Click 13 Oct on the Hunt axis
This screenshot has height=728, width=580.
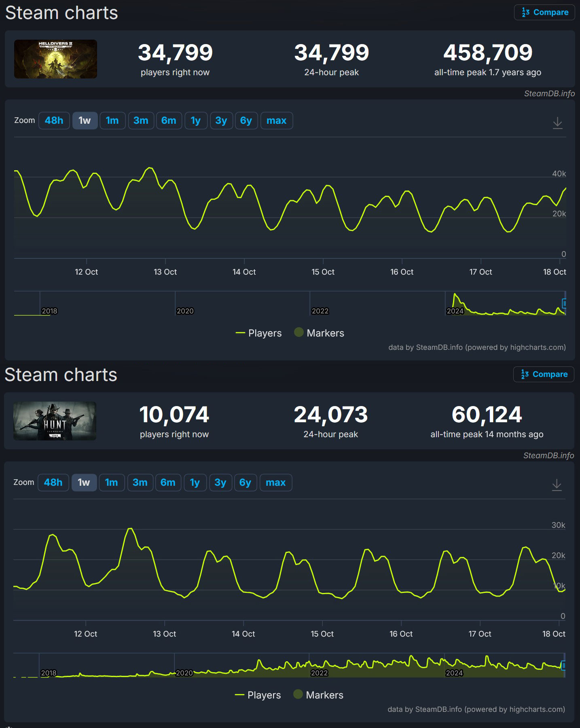[x=165, y=634]
